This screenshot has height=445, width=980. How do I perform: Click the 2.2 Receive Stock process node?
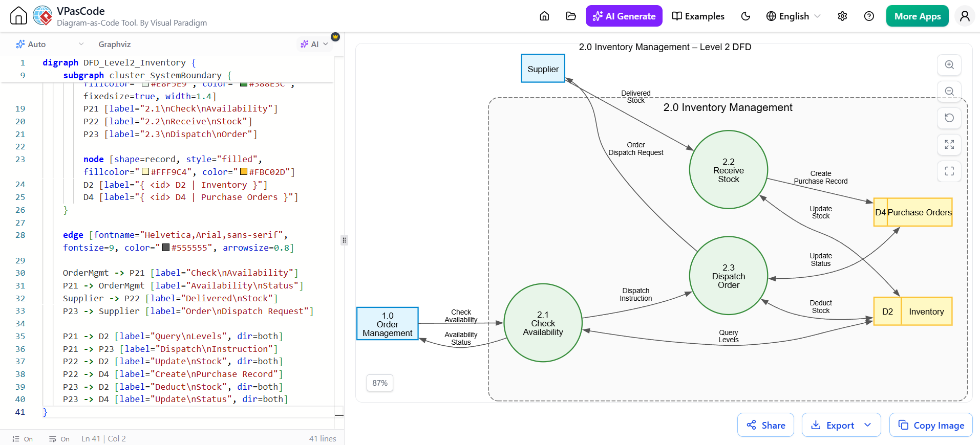point(728,170)
